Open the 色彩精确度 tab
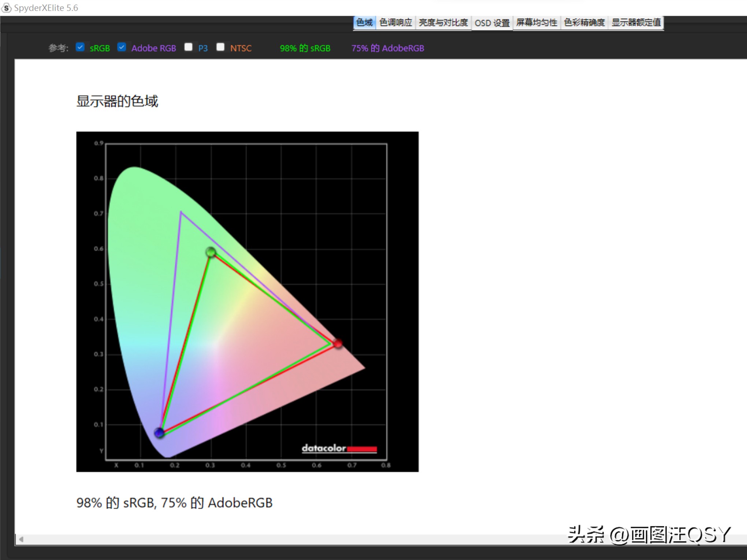This screenshot has width=747, height=560. click(x=584, y=22)
